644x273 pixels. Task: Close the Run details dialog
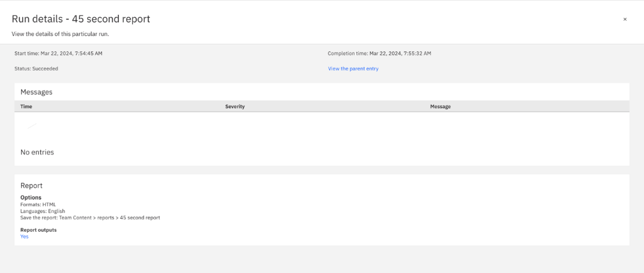point(625,19)
